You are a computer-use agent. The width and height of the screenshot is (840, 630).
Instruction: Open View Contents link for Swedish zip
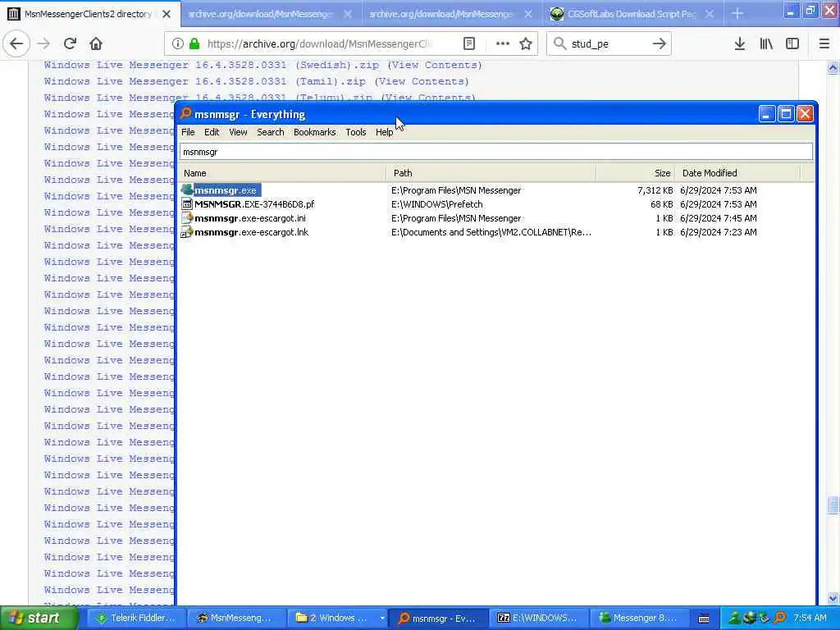click(x=435, y=65)
